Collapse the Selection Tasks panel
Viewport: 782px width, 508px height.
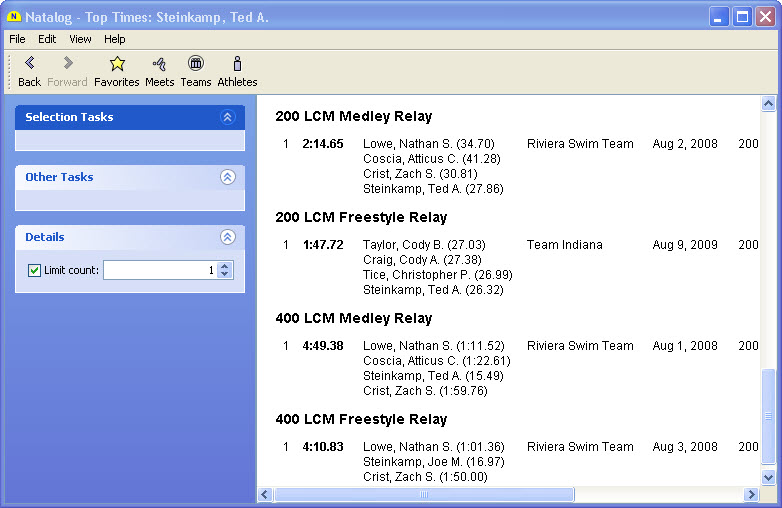(x=227, y=117)
